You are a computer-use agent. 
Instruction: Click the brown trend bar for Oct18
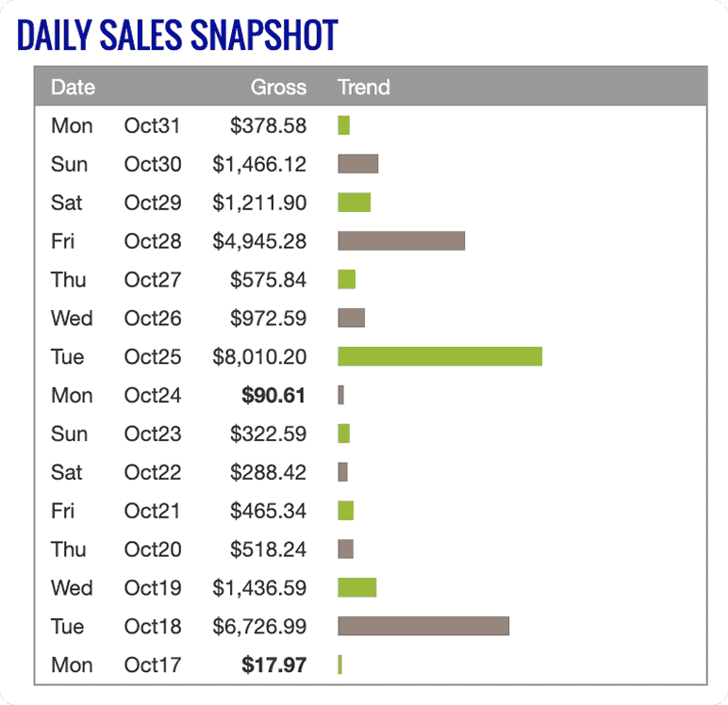423,626
